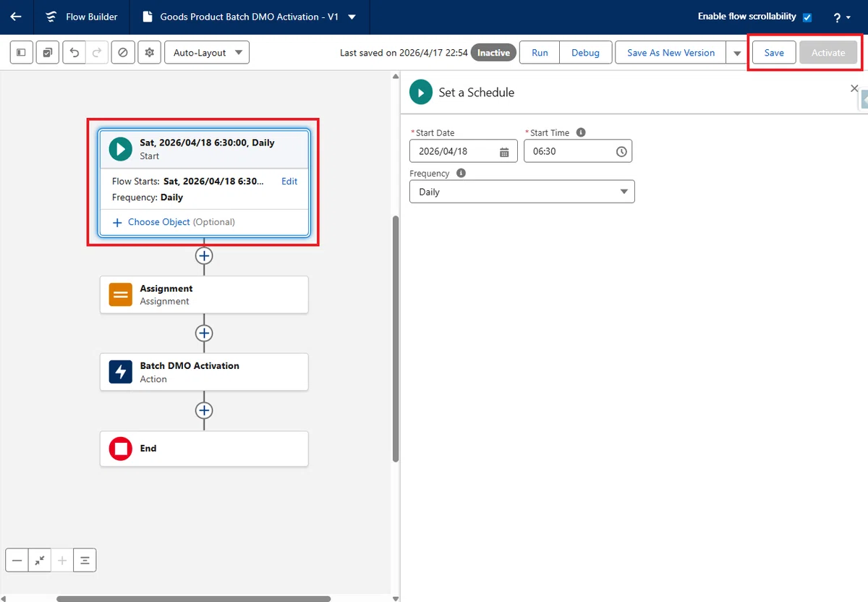This screenshot has height=602, width=868.
Task: Expand arrow next to Save As New Version
Action: point(736,53)
